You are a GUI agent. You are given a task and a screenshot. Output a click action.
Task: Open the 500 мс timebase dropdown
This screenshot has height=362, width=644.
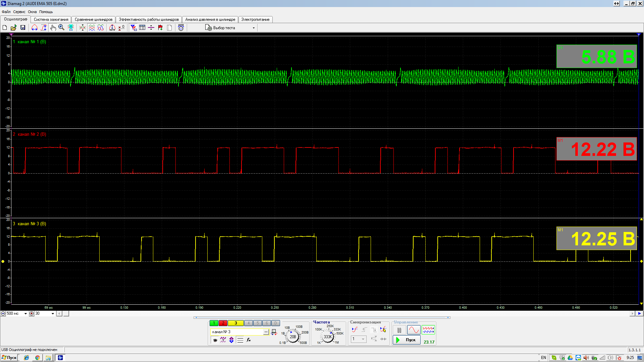click(x=25, y=314)
